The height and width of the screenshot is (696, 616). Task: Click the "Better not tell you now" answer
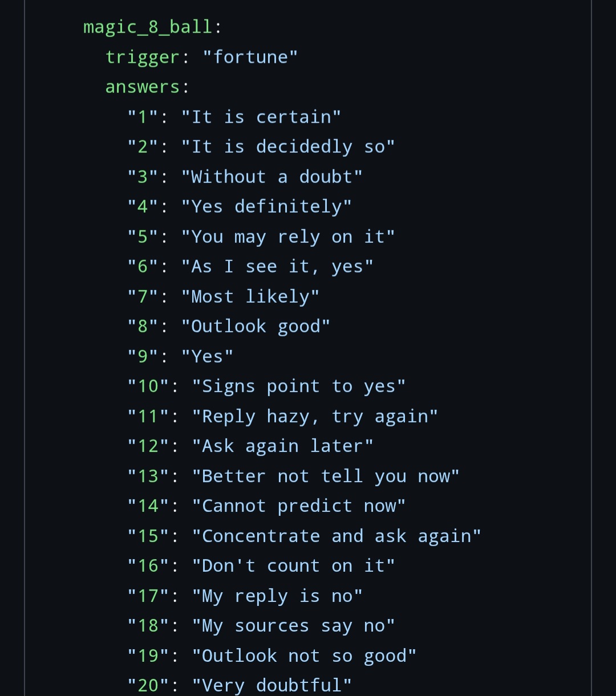pos(326,477)
